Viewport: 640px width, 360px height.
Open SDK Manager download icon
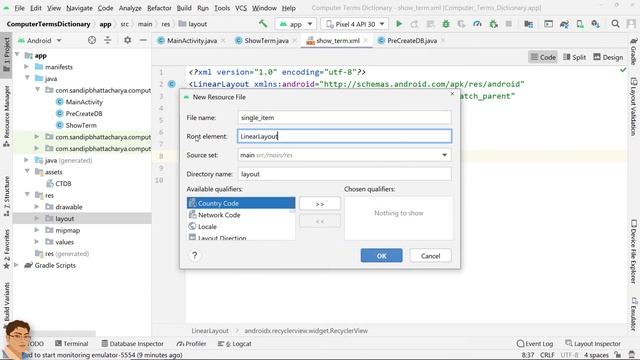click(596, 24)
